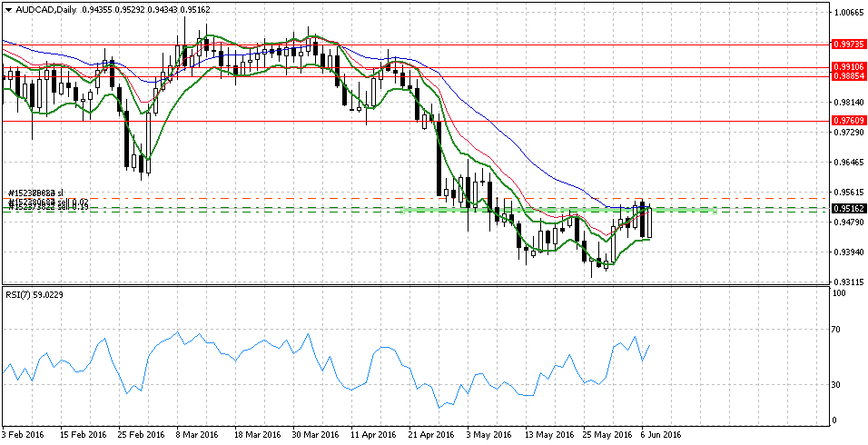Click the 0.98140 value on price axis
The height and width of the screenshot is (445, 868).
pos(850,103)
